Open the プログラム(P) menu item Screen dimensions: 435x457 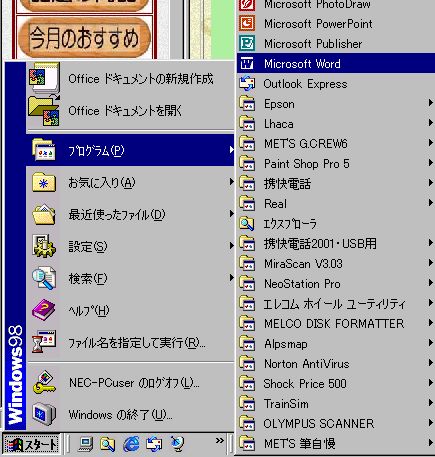click(x=130, y=150)
